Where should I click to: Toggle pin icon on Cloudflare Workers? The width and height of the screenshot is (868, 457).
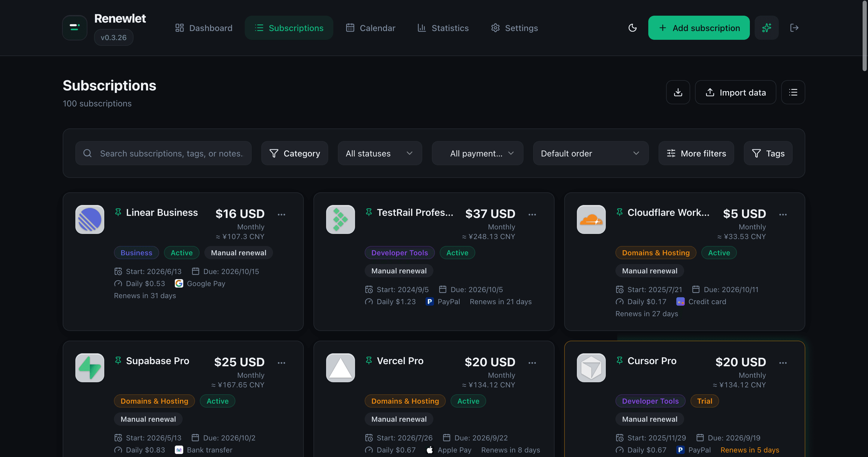[619, 212]
